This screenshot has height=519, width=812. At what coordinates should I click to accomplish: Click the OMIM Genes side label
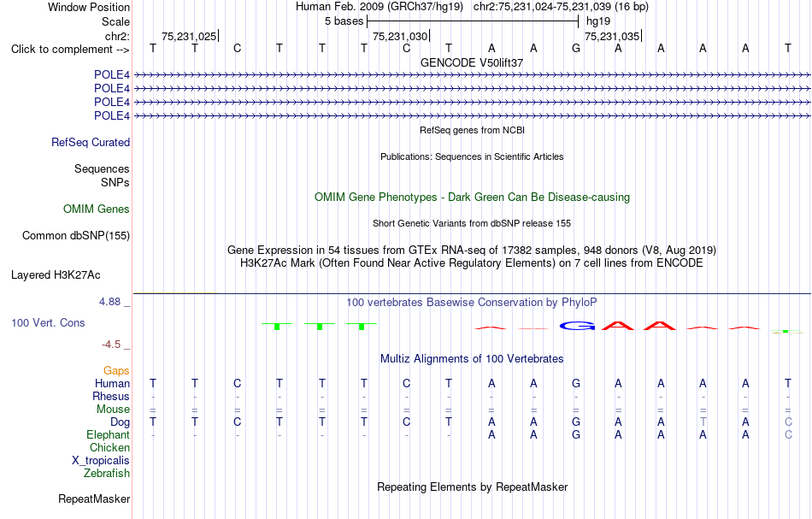tap(97, 209)
